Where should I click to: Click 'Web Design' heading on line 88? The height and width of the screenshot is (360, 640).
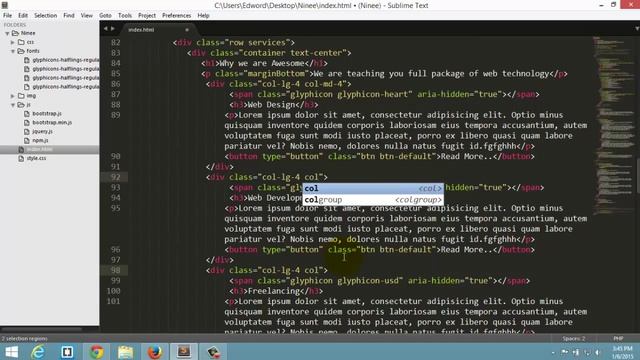271,104
